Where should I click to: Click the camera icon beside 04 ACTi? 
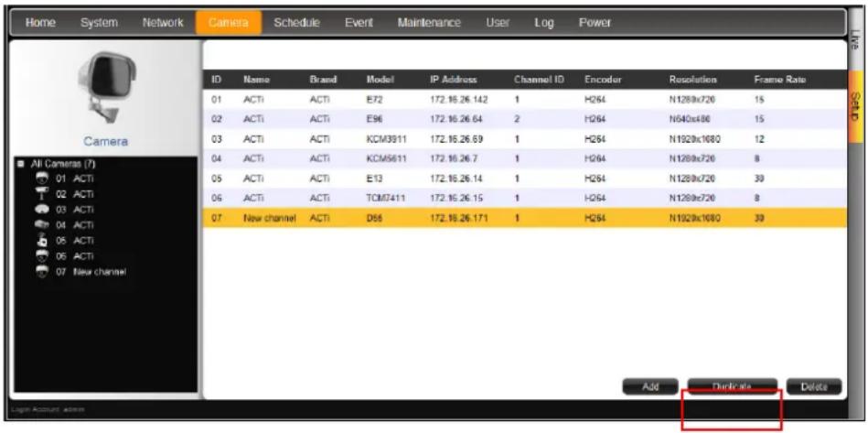pyautogui.click(x=40, y=225)
